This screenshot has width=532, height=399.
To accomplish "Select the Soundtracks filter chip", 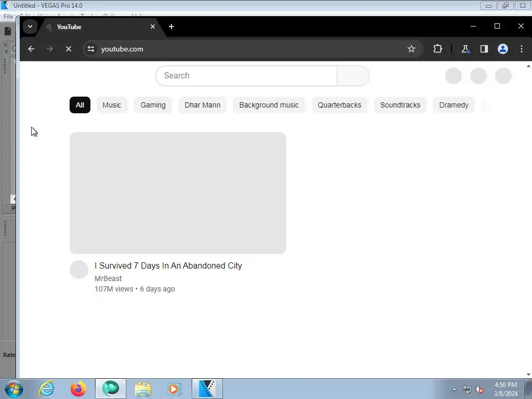I will click(x=400, y=105).
